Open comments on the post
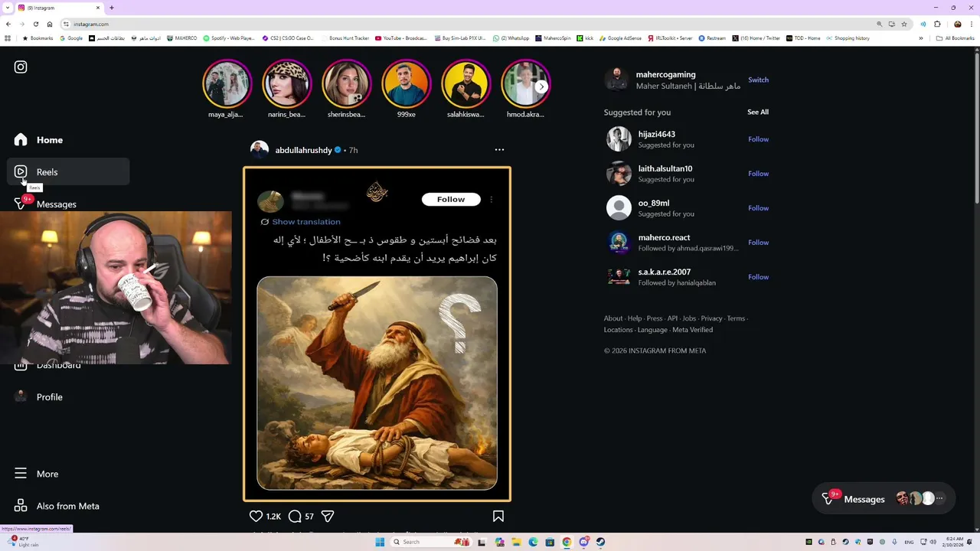This screenshot has height=551, width=980. (295, 517)
